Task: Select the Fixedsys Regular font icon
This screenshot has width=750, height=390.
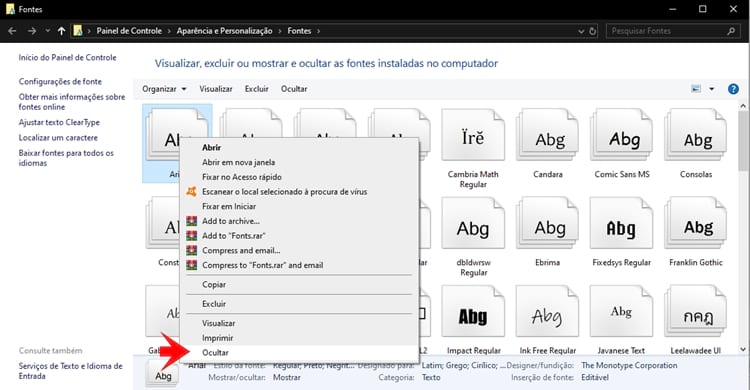Action: tap(622, 223)
